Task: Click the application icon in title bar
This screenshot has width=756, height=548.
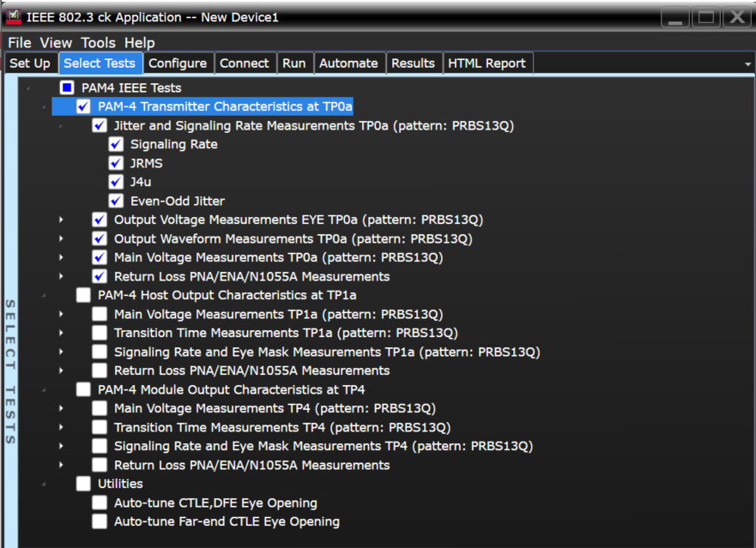Action: pos(14,17)
